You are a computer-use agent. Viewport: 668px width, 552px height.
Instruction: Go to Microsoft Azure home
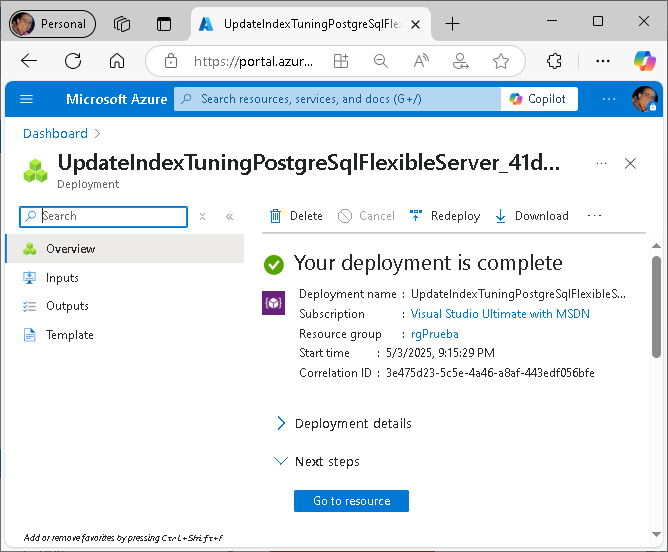[x=116, y=99]
